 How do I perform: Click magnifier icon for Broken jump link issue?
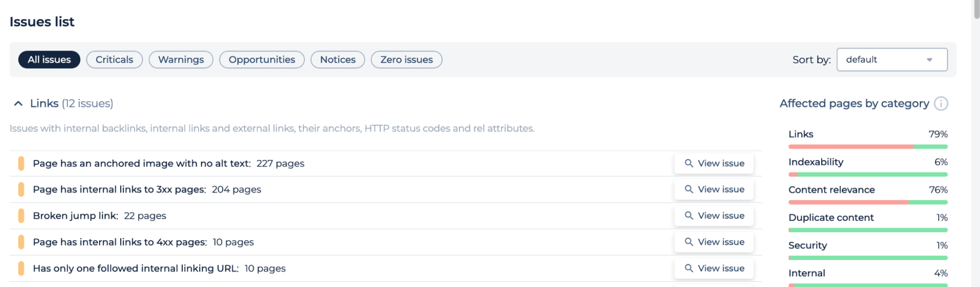(689, 216)
